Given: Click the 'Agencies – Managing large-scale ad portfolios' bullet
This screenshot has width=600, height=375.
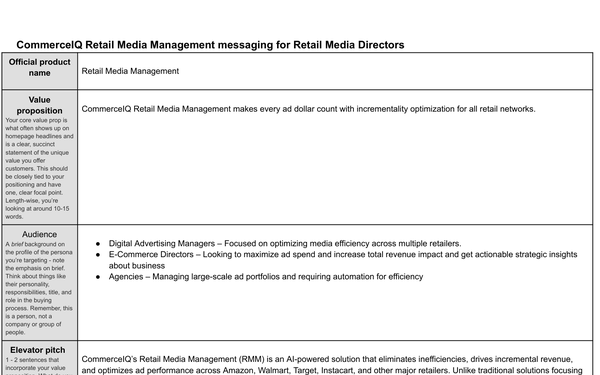Looking at the screenshot, I should 266,277.
